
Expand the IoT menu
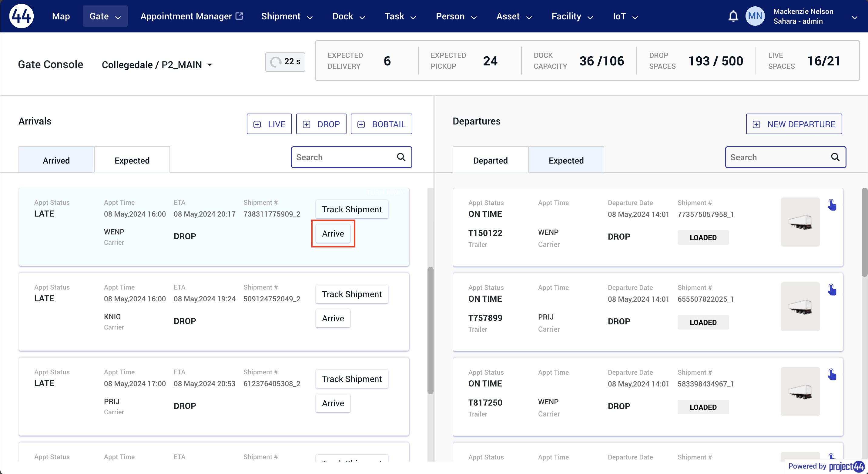tap(625, 16)
